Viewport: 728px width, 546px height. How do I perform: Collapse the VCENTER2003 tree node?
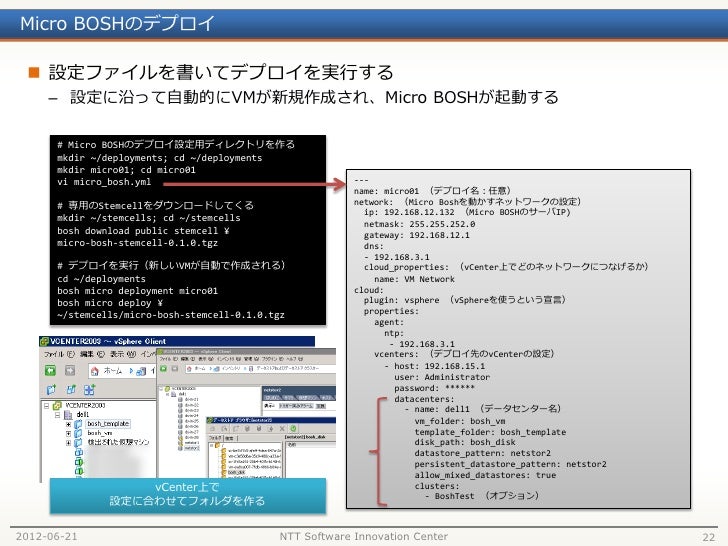(x=46, y=405)
